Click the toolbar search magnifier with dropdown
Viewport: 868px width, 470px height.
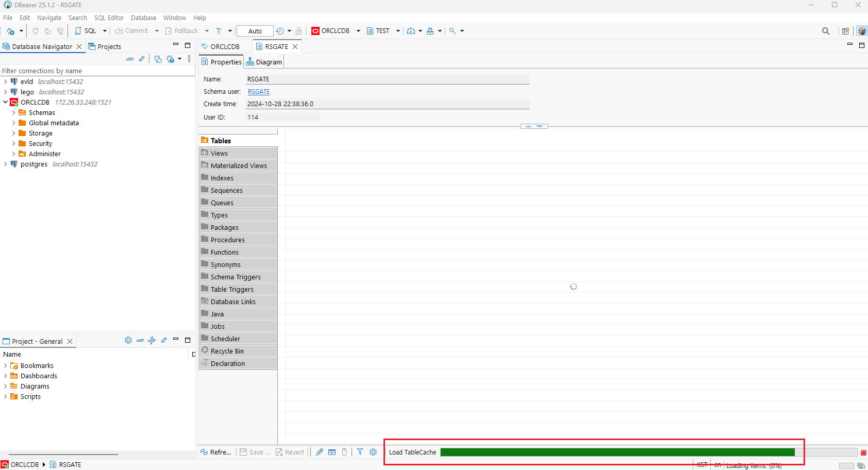tap(453, 31)
